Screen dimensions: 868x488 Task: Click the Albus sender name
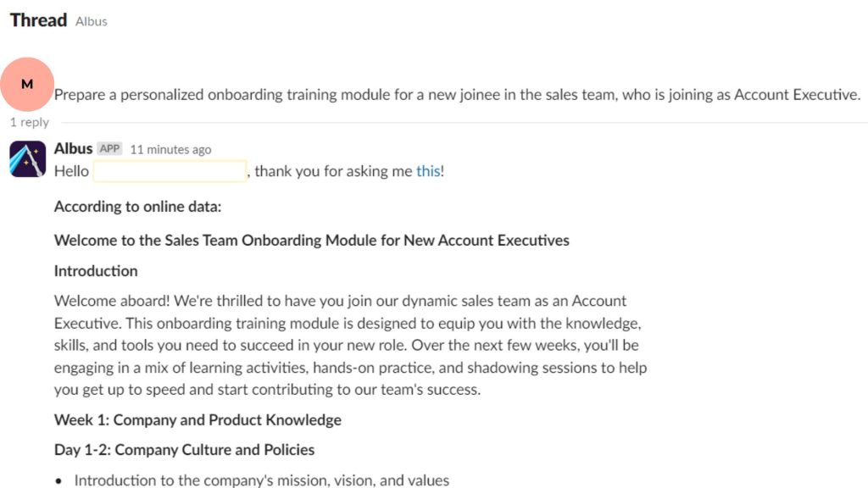(73, 149)
